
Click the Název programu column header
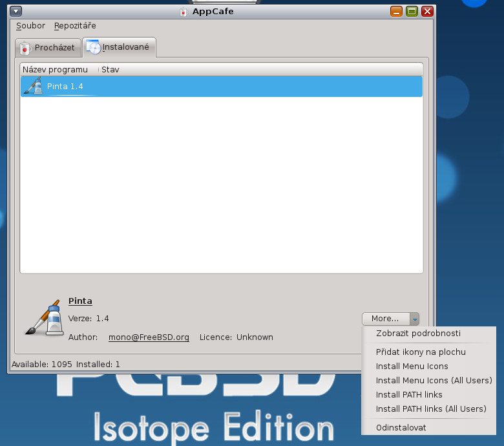pos(56,69)
